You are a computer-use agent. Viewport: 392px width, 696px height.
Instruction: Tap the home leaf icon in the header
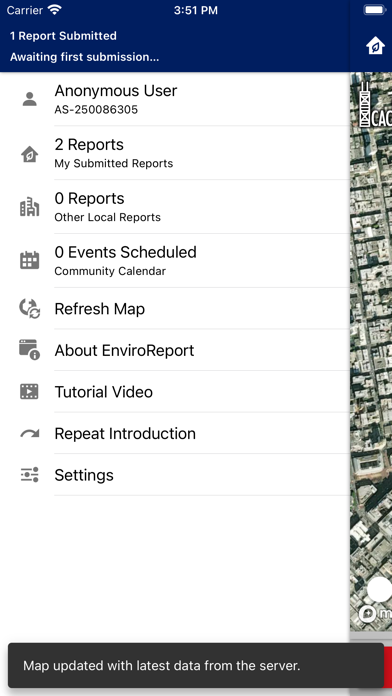tap(376, 46)
